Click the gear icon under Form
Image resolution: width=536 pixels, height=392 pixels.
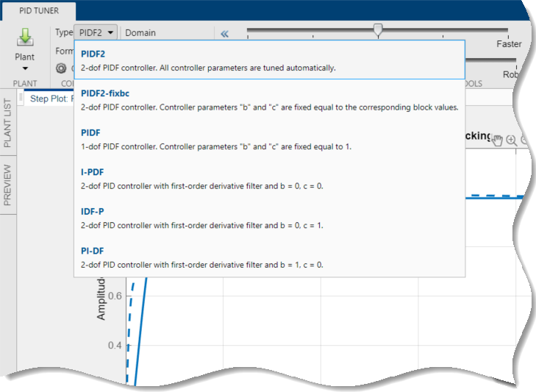[x=62, y=68]
